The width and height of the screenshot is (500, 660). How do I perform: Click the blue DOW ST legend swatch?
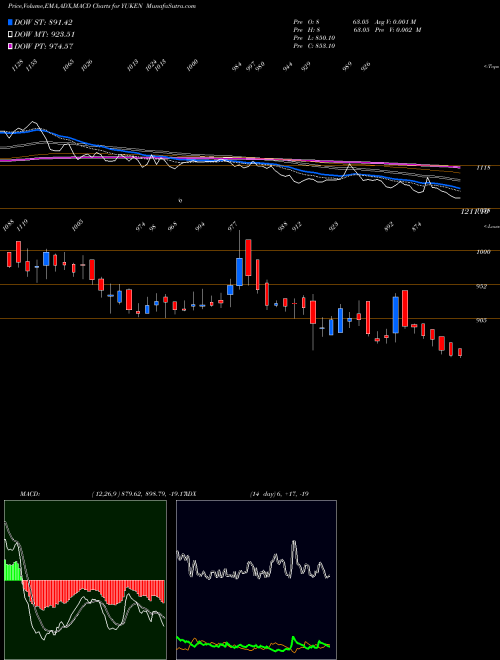click(x=10, y=23)
